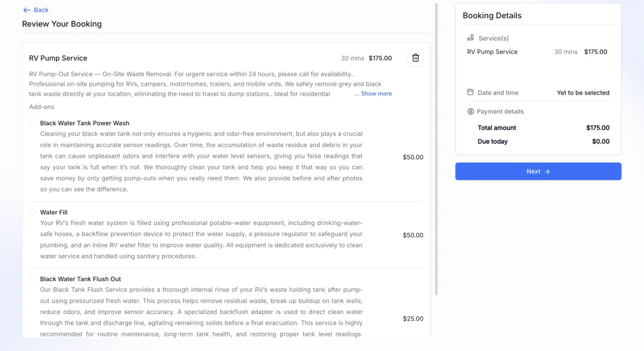Image resolution: width=644 pixels, height=351 pixels.
Task: Click the trash icon to remove service
Action: pyautogui.click(x=415, y=58)
